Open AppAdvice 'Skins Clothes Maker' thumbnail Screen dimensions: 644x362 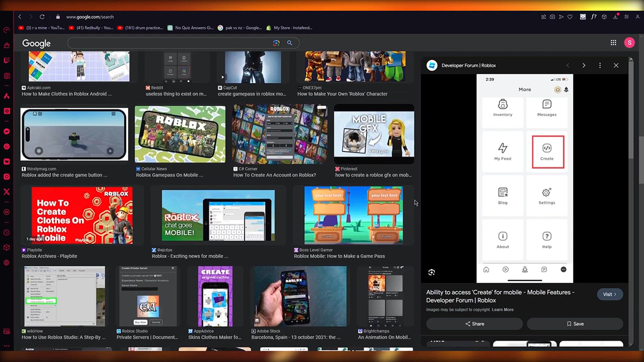215,296
